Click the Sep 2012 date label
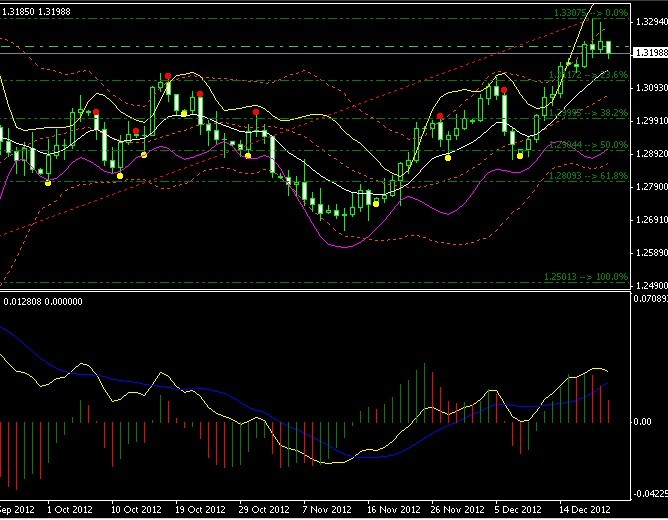This screenshot has width=668, height=520. click(x=16, y=509)
